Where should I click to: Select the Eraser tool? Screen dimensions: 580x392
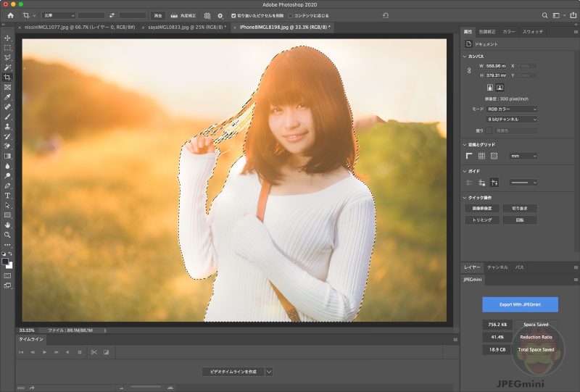tap(7, 146)
